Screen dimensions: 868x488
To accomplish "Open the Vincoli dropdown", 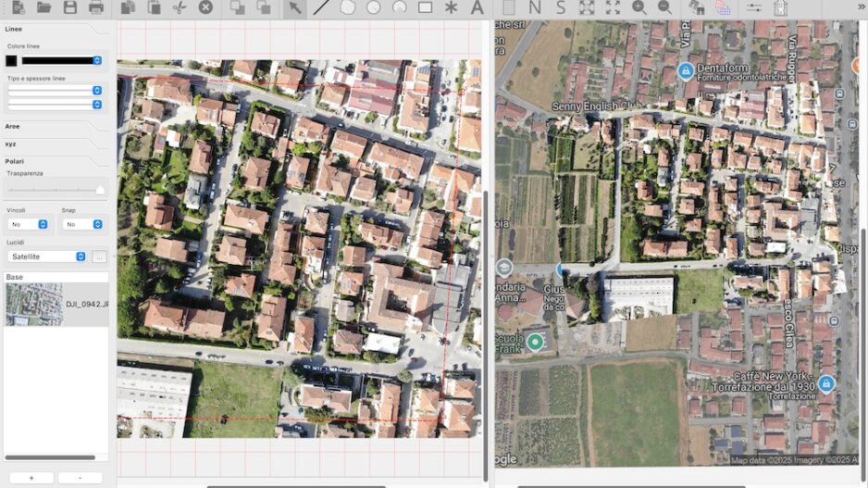I will click(x=28, y=224).
